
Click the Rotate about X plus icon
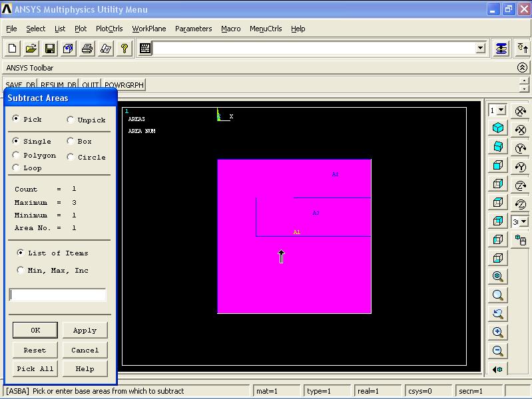click(x=521, y=111)
